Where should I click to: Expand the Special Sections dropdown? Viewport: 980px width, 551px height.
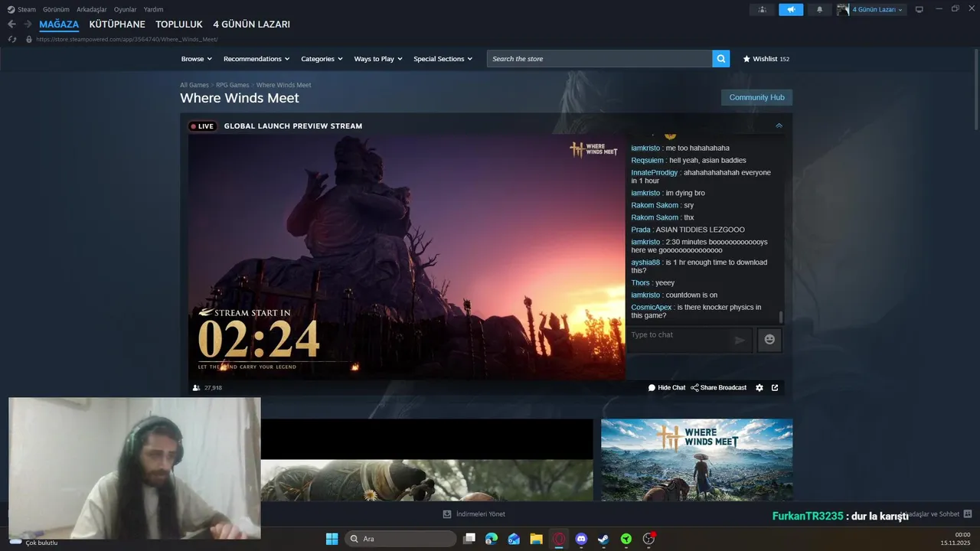[443, 59]
